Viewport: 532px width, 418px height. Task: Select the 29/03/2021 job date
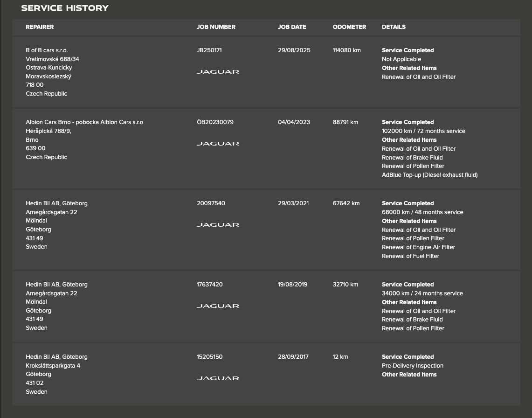click(x=293, y=203)
